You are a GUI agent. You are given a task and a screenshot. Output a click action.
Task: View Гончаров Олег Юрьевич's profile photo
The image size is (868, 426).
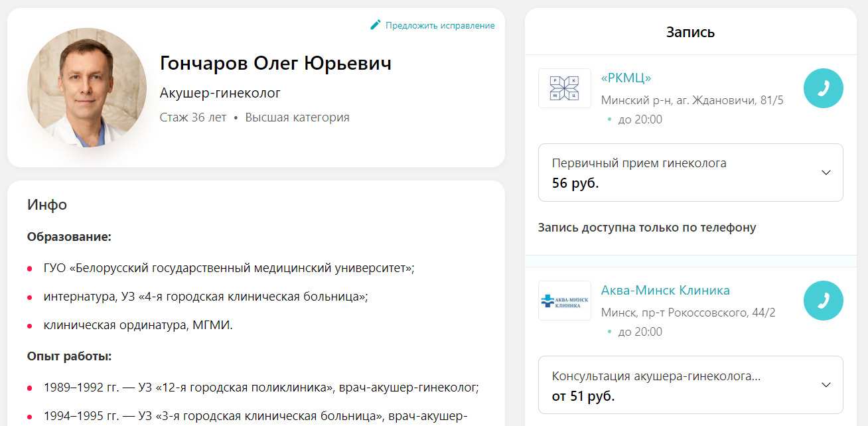coord(87,88)
